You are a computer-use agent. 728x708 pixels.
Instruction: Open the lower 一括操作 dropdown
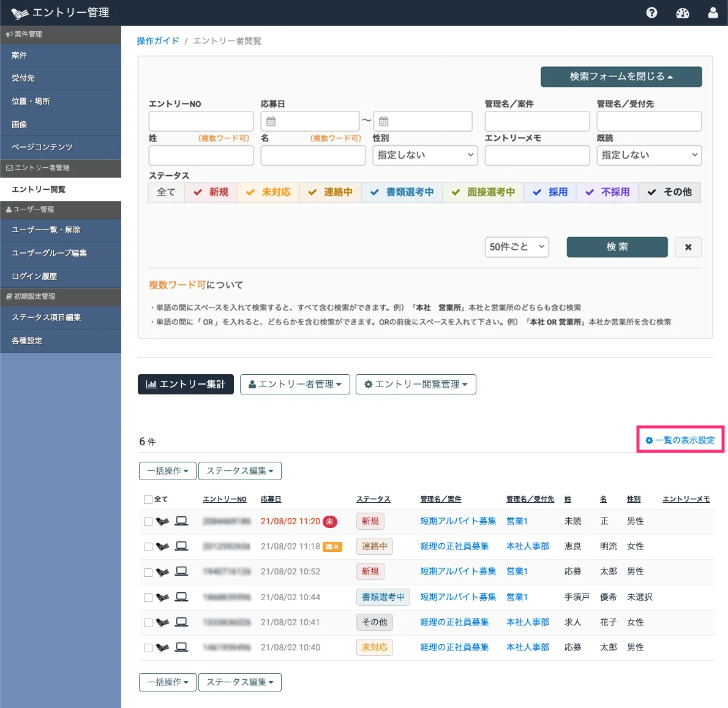click(168, 682)
